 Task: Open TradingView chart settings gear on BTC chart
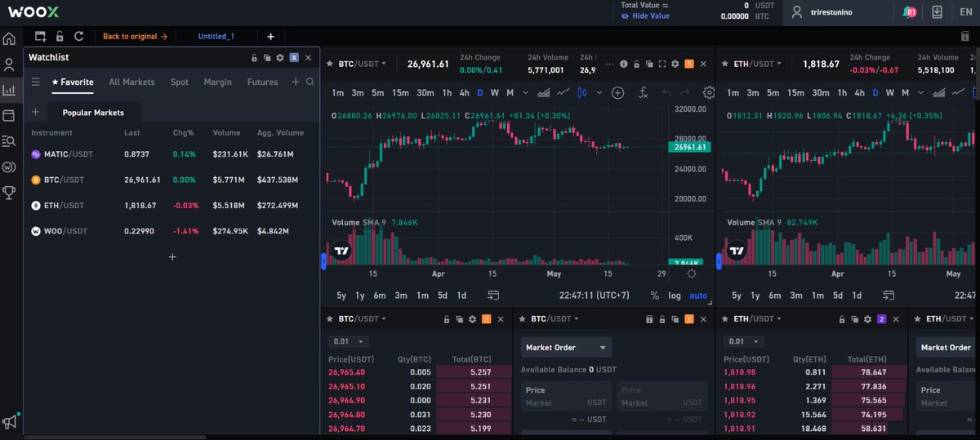point(709,93)
